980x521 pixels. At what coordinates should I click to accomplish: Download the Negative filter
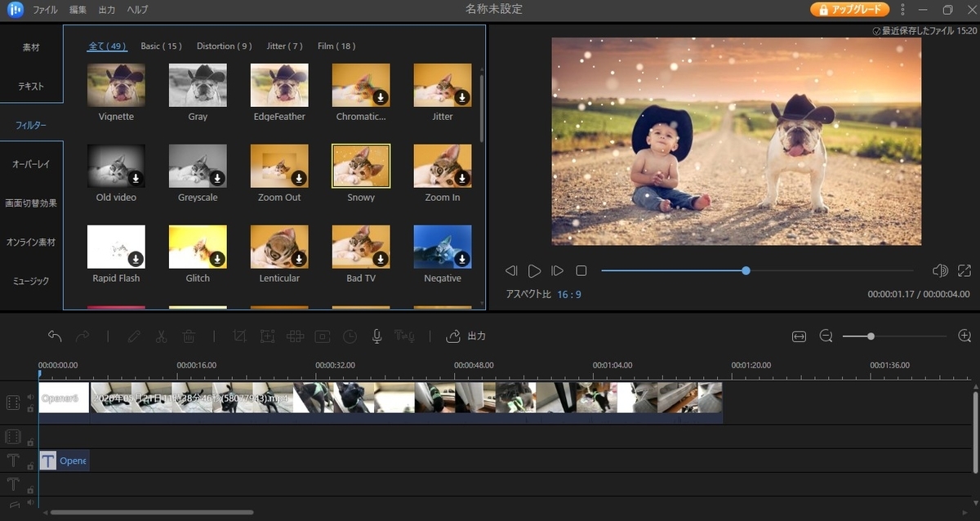pos(462,258)
